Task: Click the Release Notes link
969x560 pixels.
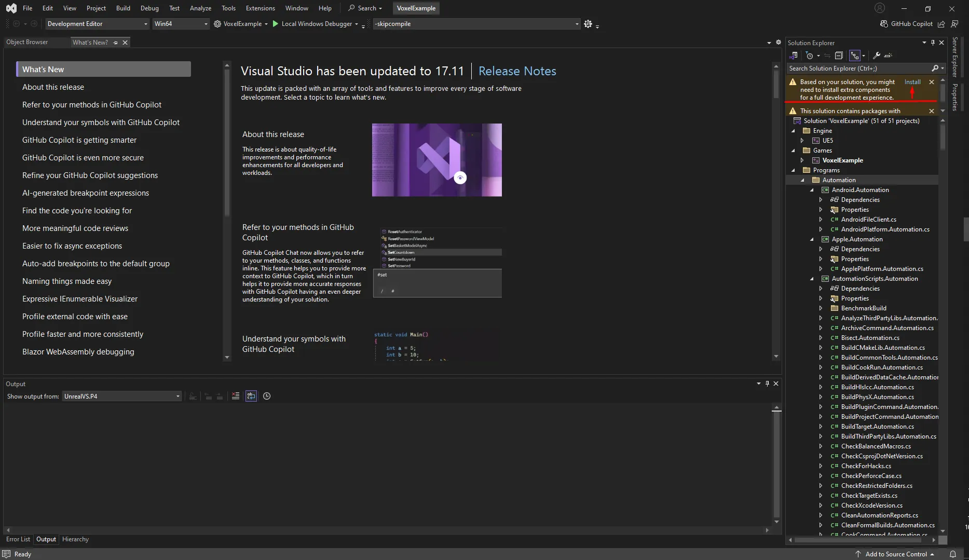Action: point(517,71)
